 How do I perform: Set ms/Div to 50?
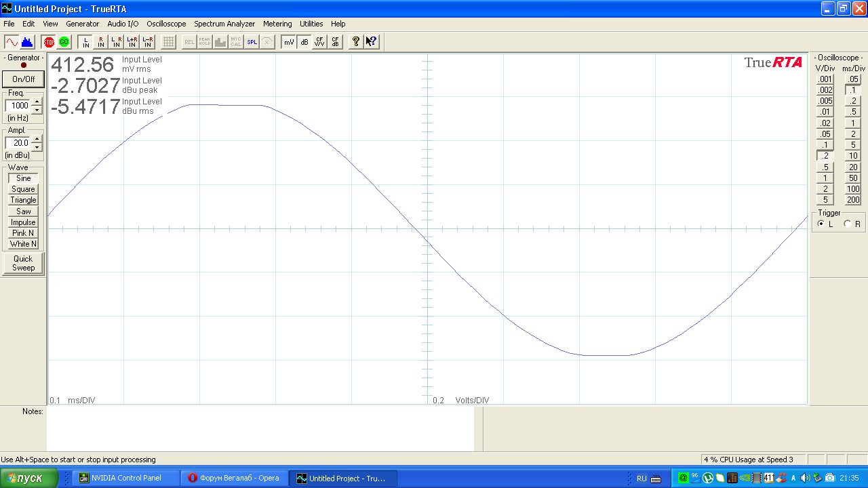tap(853, 178)
